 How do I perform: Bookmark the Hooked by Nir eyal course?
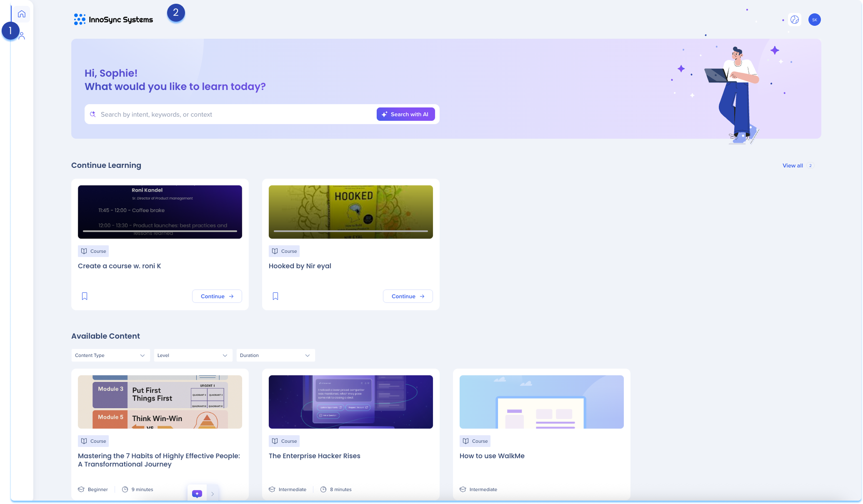click(275, 296)
